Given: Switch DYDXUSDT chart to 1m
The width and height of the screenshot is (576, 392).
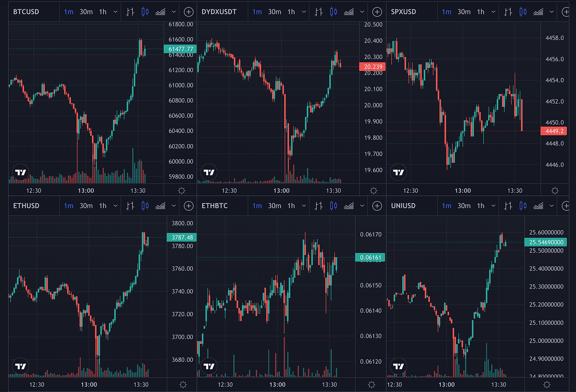Looking at the screenshot, I should pyautogui.click(x=257, y=12).
